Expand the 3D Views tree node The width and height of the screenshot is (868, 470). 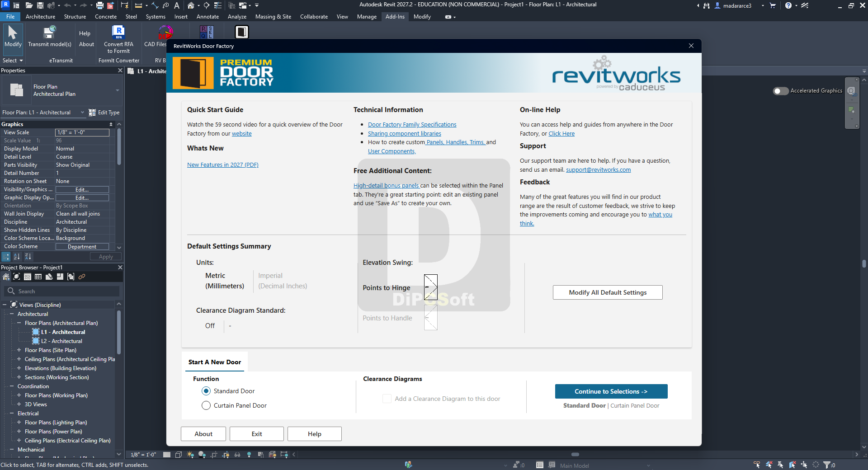click(x=19, y=404)
